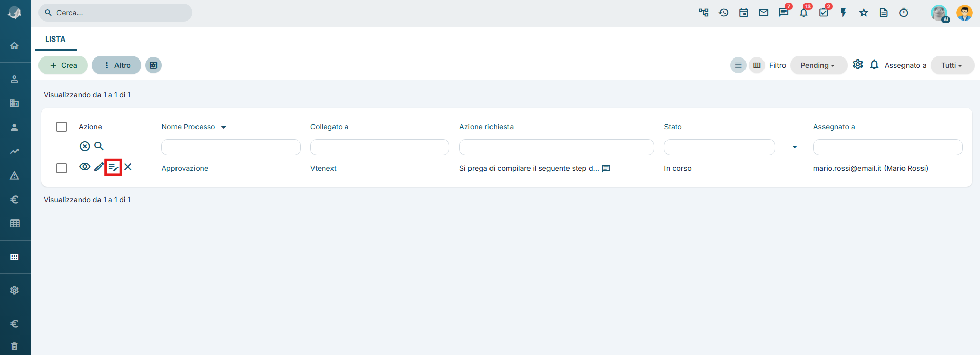The height and width of the screenshot is (355, 980).
Task: Open the comment icon after Azione richiesta text
Action: coord(606,168)
